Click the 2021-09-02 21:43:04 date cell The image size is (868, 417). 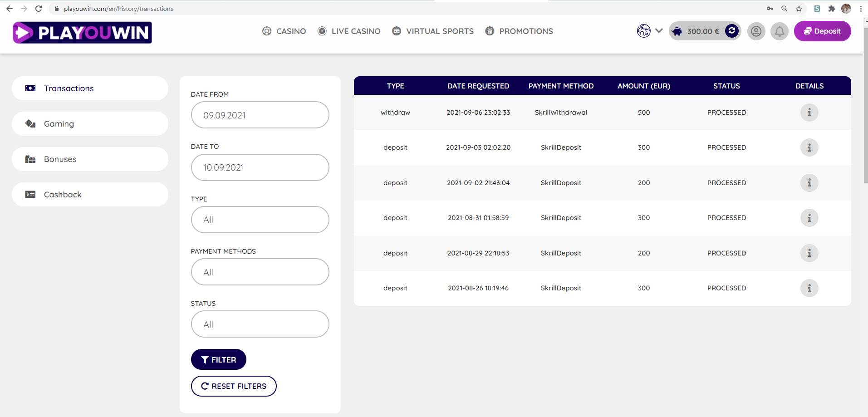tap(478, 183)
